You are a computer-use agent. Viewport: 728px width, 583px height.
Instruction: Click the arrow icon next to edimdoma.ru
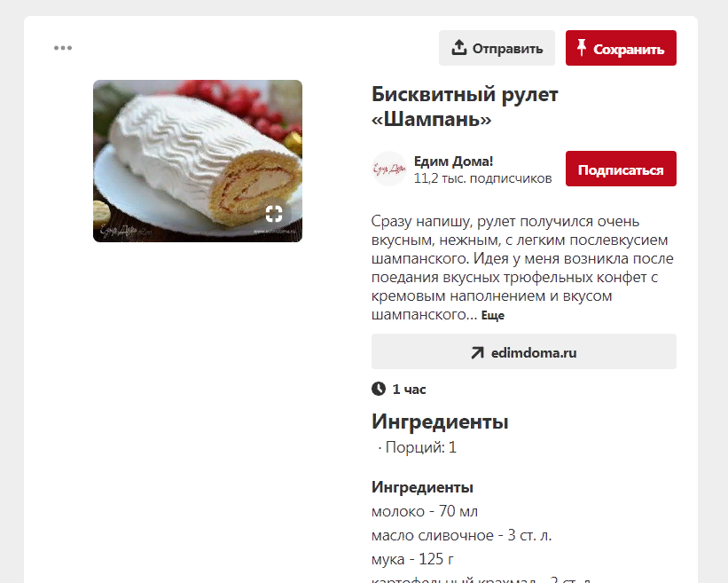477,353
